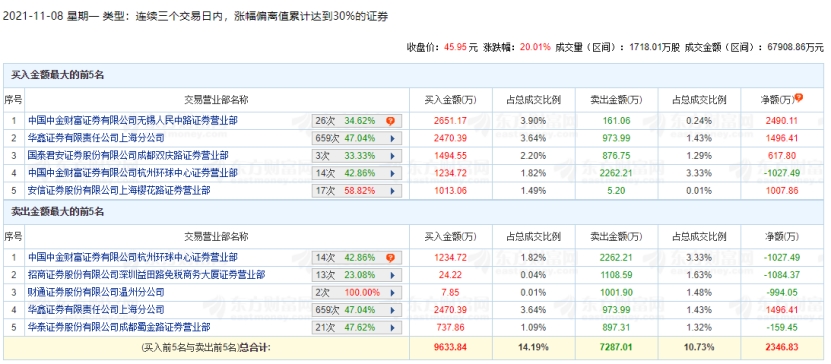Click orange help icon beside 净额(万) header

coord(799,98)
